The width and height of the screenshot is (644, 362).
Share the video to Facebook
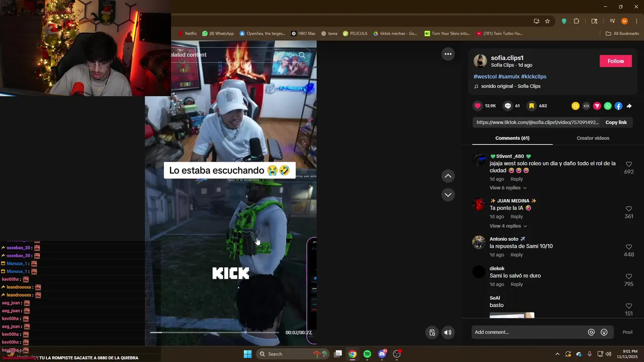tap(618, 106)
